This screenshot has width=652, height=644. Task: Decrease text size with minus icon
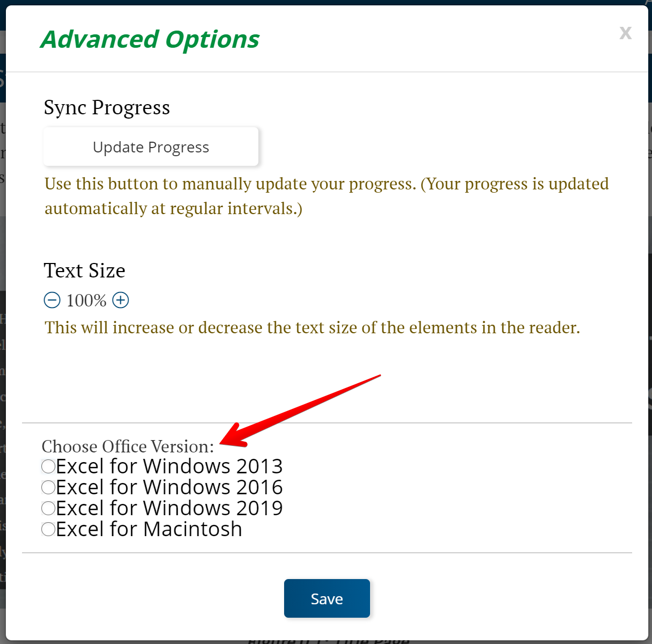pos(52,300)
